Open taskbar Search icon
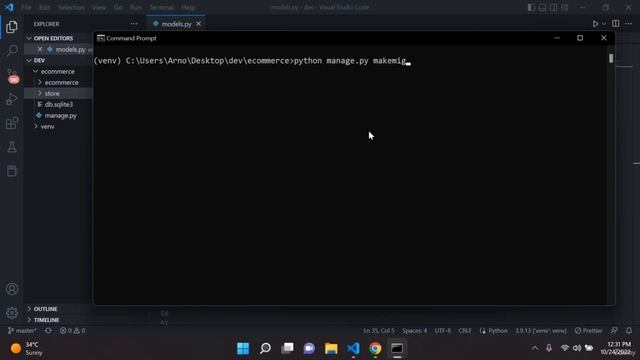The height and width of the screenshot is (360, 640). coord(265,349)
